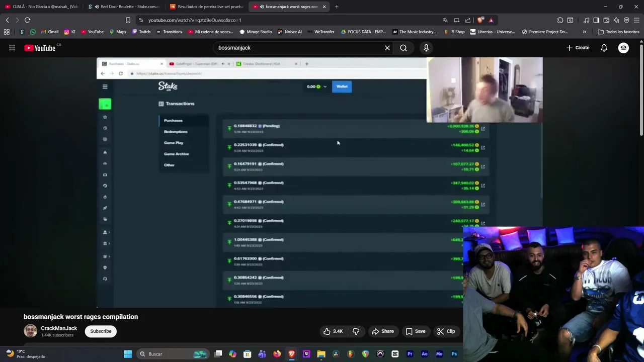Dislike the video with thumbs down
The width and height of the screenshot is (644, 362).
pyautogui.click(x=356, y=331)
